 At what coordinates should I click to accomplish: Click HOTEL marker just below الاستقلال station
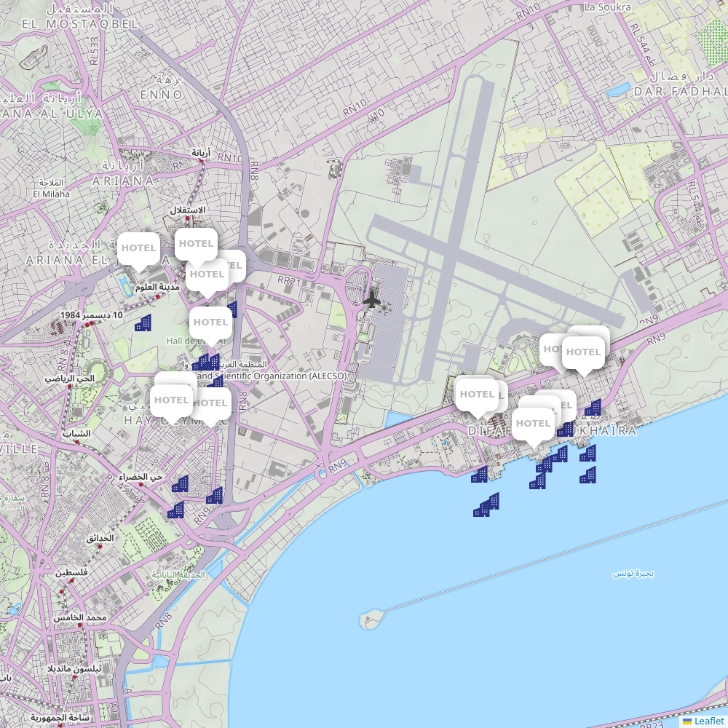coord(196,244)
